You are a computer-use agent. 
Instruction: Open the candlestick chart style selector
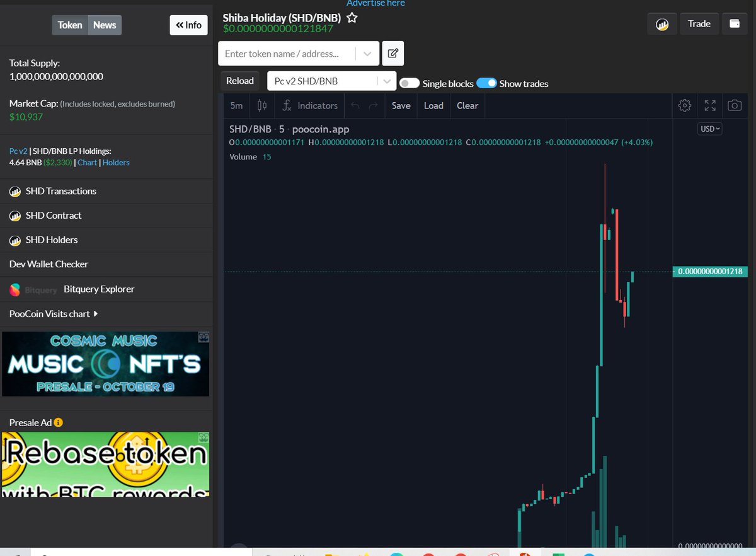pyautogui.click(x=263, y=105)
